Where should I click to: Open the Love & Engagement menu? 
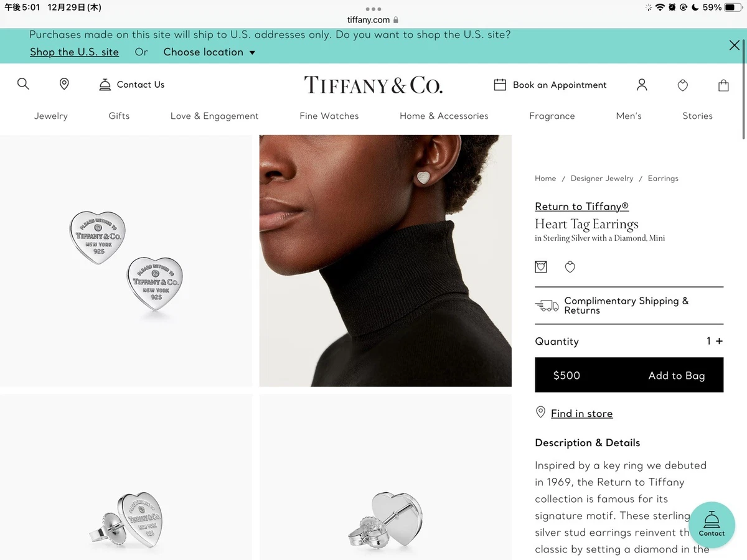pos(214,116)
